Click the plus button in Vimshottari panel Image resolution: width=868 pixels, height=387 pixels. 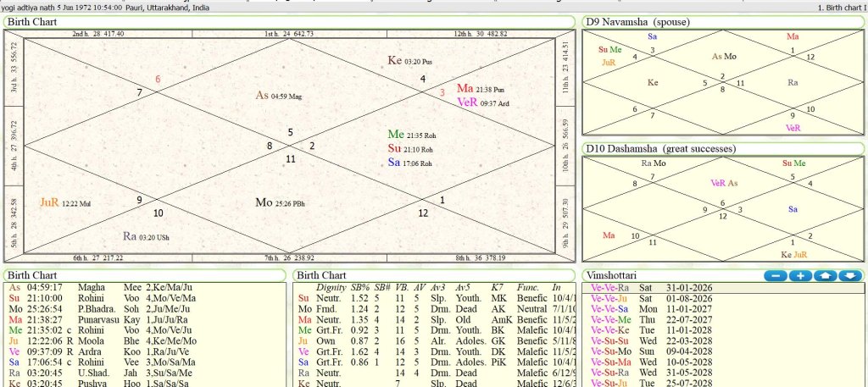[x=800, y=275]
